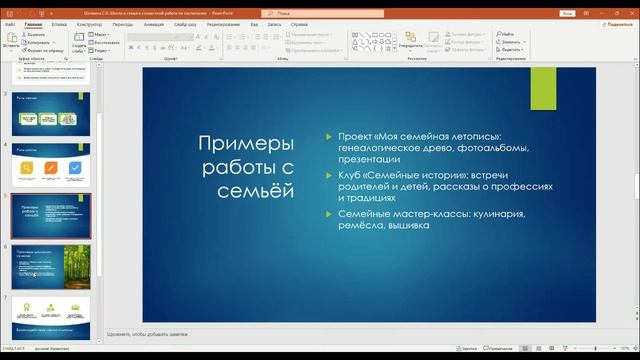Select slide 6 thumbnail with forest photo
Image resolution: width=640 pixels, height=360 pixels.
(51, 267)
